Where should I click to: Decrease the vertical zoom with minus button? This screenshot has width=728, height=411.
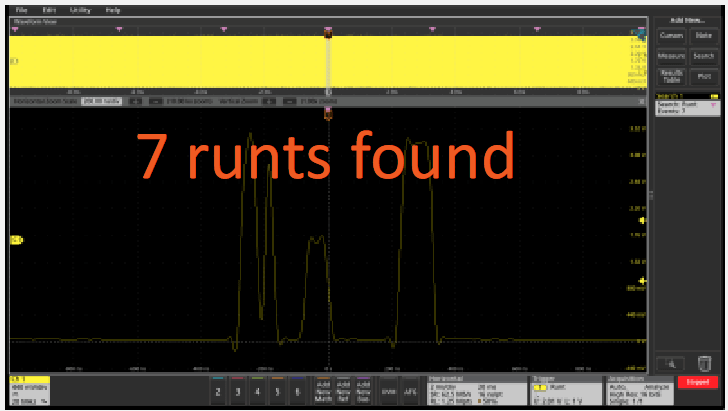click(289, 101)
